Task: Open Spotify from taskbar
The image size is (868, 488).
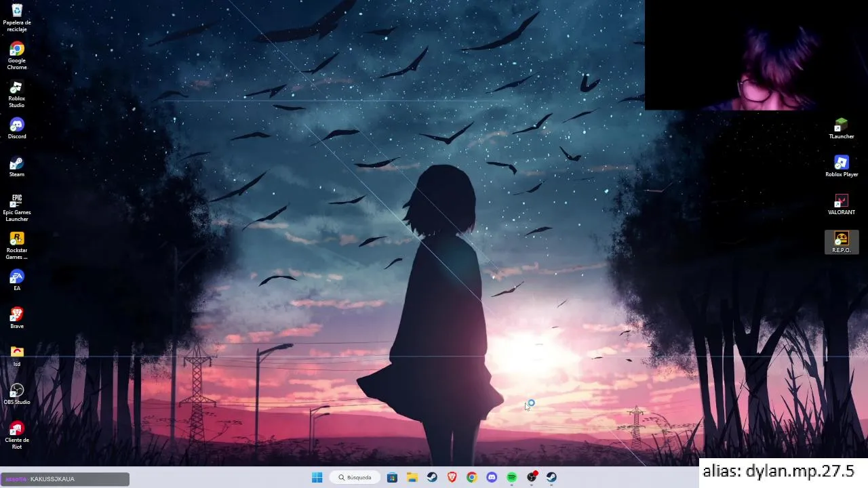Action: 512,477
